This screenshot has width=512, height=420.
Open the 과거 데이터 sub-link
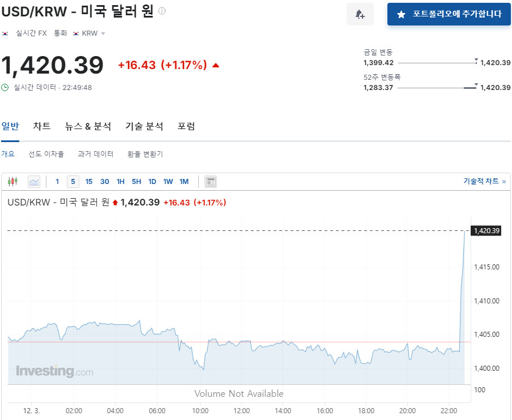pos(96,154)
